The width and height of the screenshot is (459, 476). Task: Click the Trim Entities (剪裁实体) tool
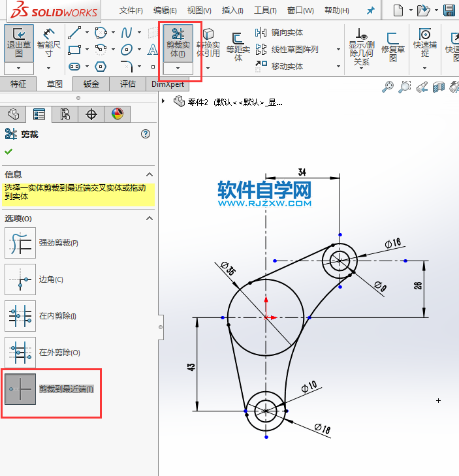pos(178,42)
